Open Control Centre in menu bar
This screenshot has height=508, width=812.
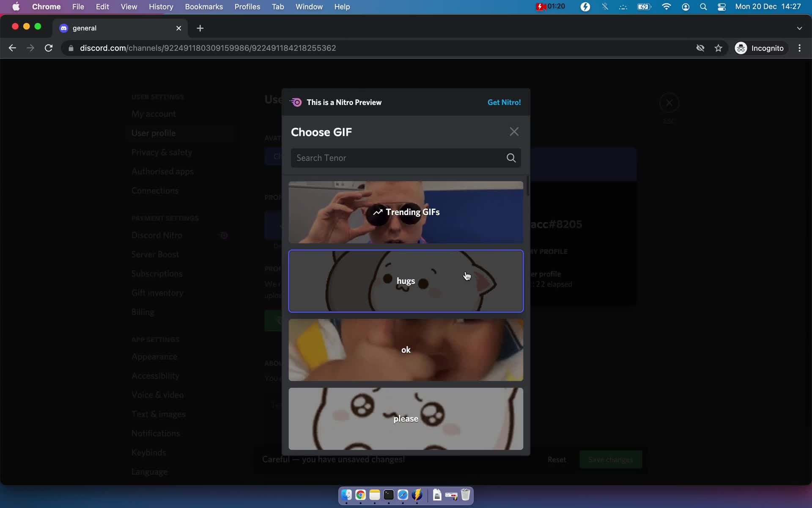(x=722, y=7)
